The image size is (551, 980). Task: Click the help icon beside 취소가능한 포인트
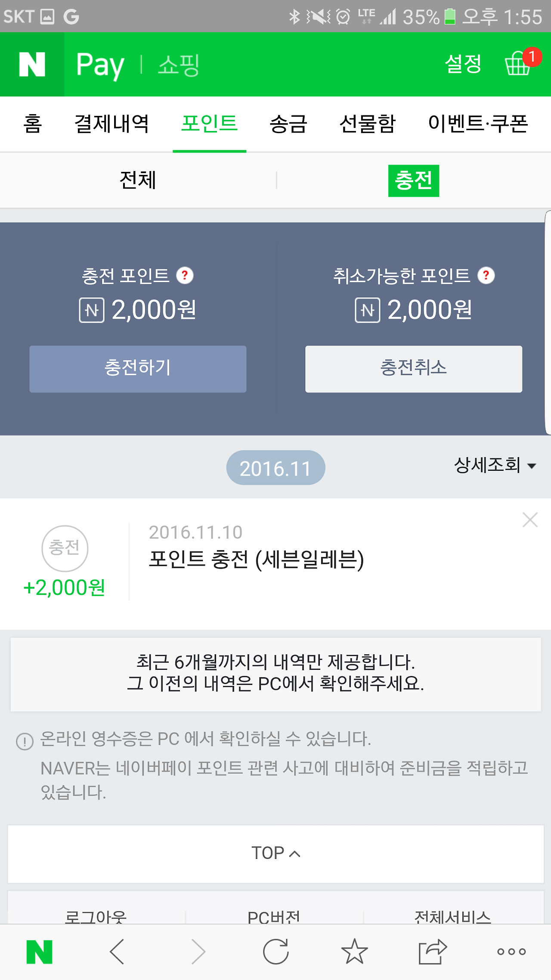click(486, 275)
